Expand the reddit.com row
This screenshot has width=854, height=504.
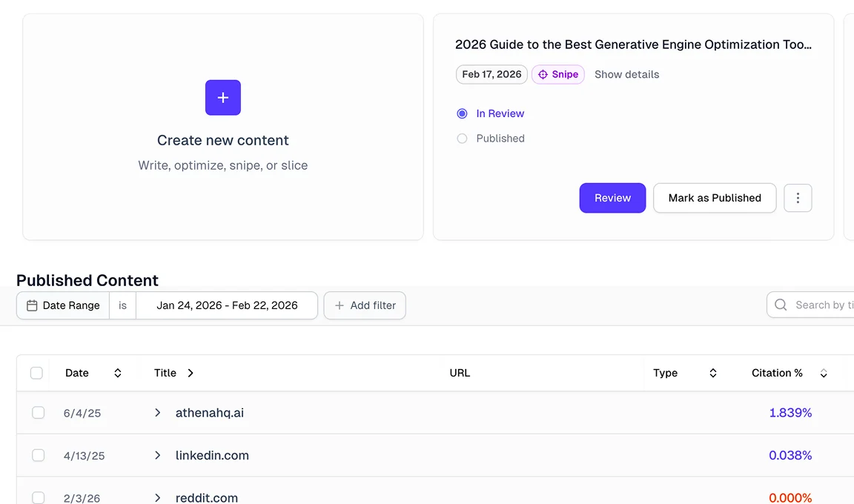click(x=158, y=497)
